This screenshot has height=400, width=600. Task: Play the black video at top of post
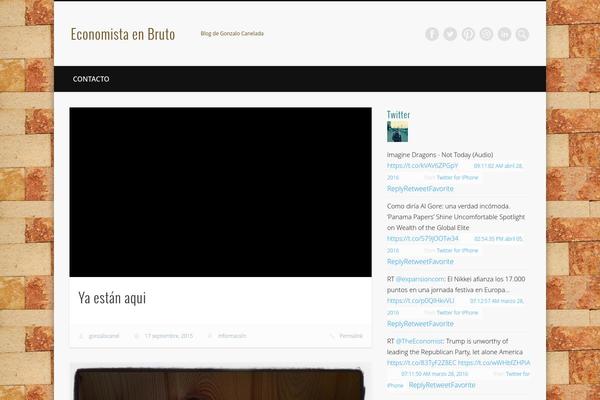coord(220,192)
